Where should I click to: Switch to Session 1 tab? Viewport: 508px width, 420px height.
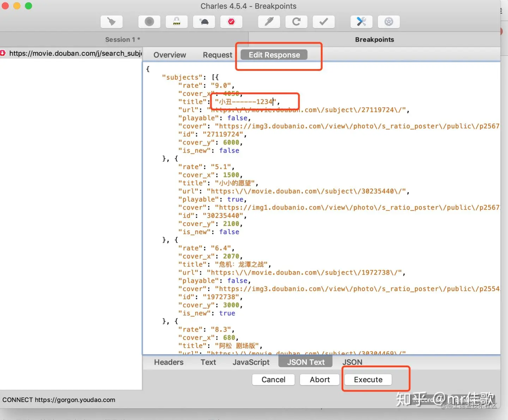[x=122, y=39]
